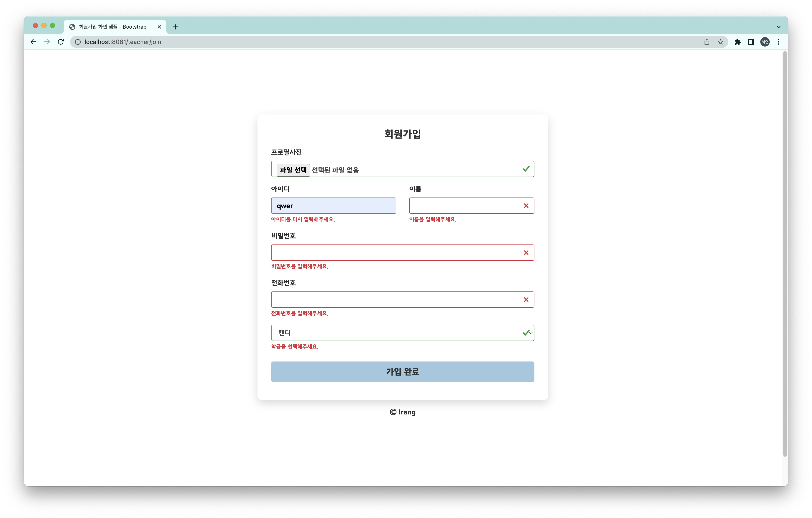This screenshot has height=518, width=812.
Task: Click the site information icon near the URL
Action: pyautogui.click(x=78, y=42)
